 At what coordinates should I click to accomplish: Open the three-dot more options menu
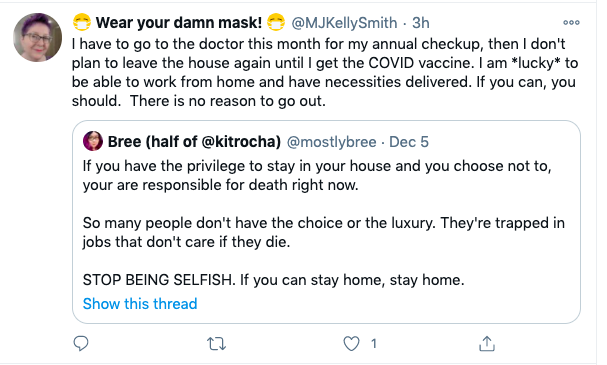tap(571, 22)
